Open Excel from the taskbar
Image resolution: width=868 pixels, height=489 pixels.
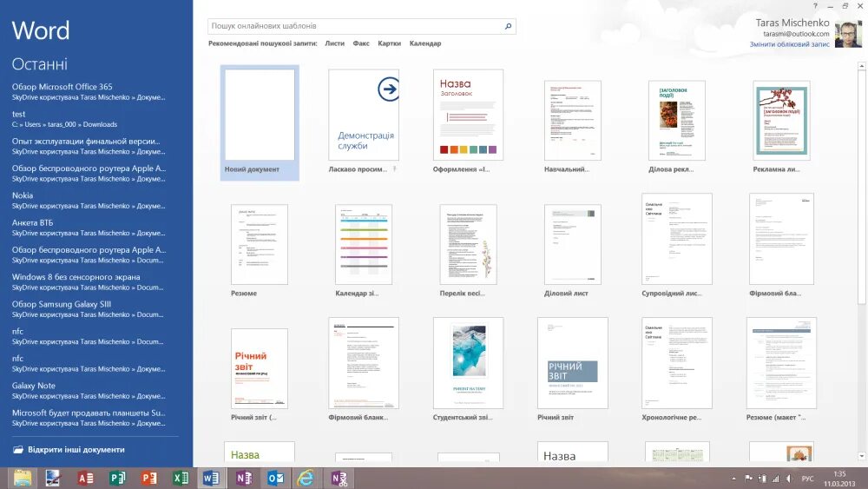click(180, 478)
